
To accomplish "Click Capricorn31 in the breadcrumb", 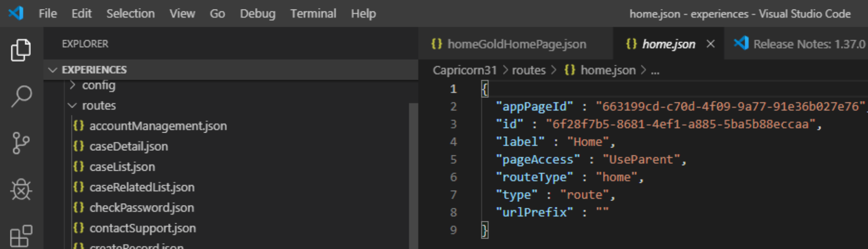I will 465,70.
